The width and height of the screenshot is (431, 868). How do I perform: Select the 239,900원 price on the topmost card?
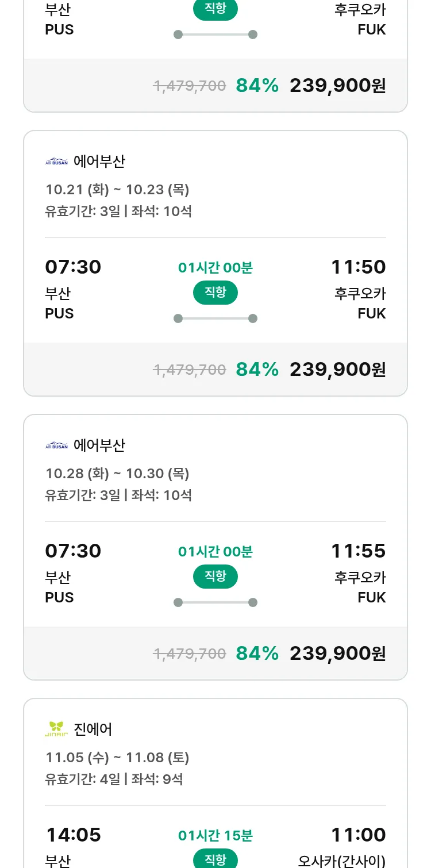point(337,86)
